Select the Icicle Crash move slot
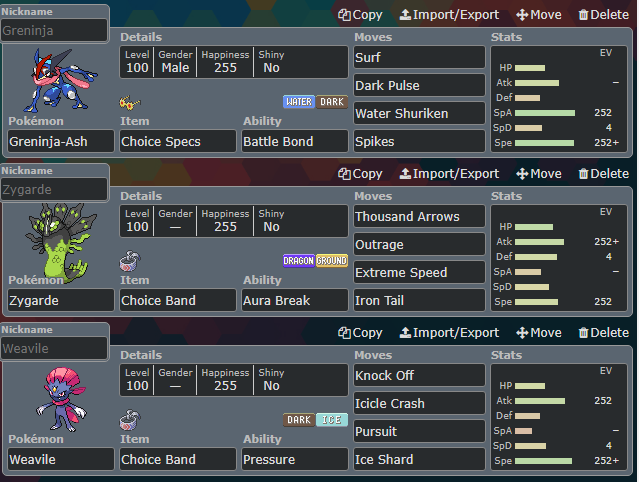639x482 pixels. pos(419,403)
